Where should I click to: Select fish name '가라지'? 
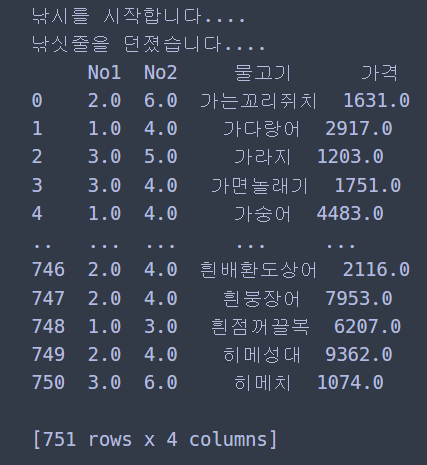coord(263,157)
